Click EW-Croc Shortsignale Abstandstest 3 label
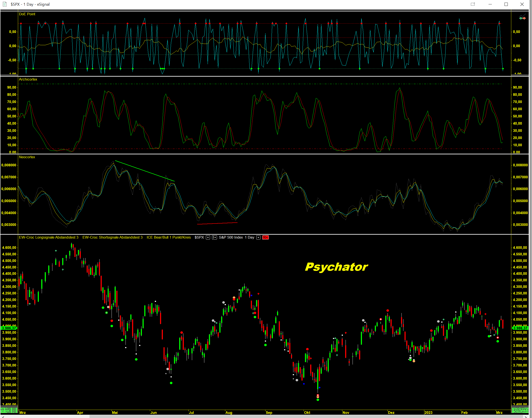 112,237
